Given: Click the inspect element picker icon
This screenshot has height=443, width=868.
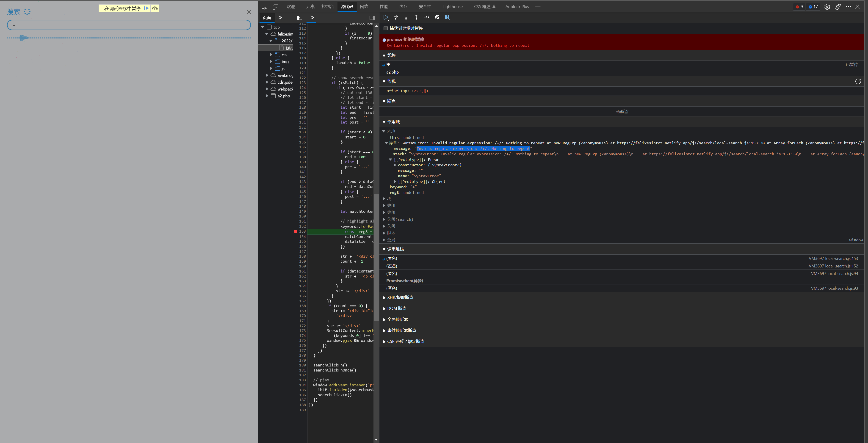Looking at the screenshot, I should [265, 7].
